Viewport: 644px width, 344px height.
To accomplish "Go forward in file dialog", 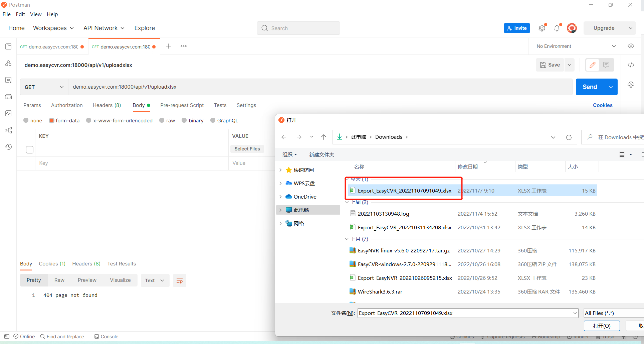I will point(299,137).
